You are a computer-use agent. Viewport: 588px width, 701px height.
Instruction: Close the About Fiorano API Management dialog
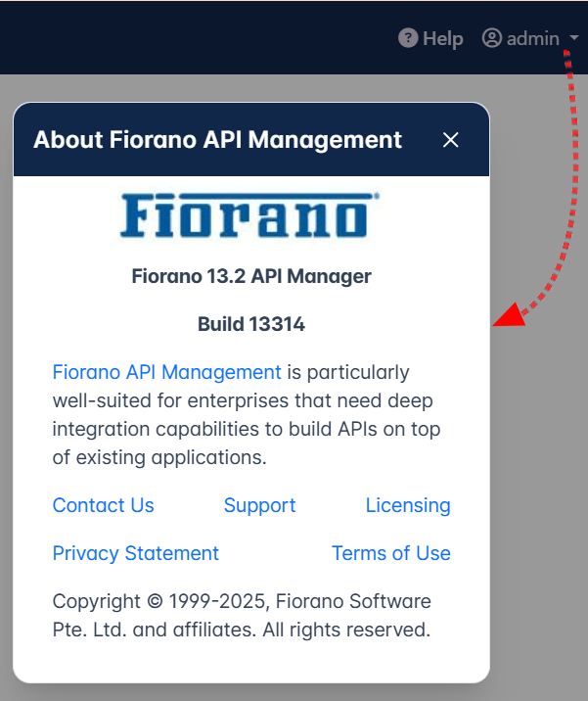pos(450,140)
